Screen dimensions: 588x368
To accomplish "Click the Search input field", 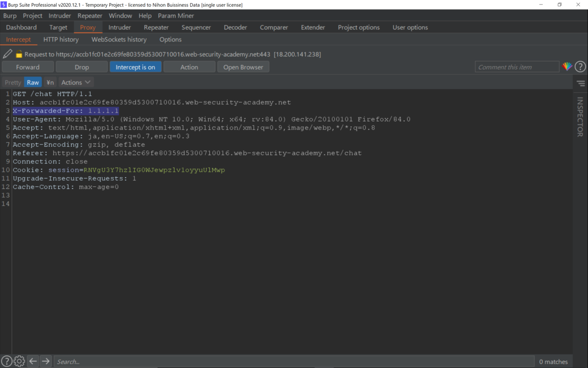I will 294,361.
